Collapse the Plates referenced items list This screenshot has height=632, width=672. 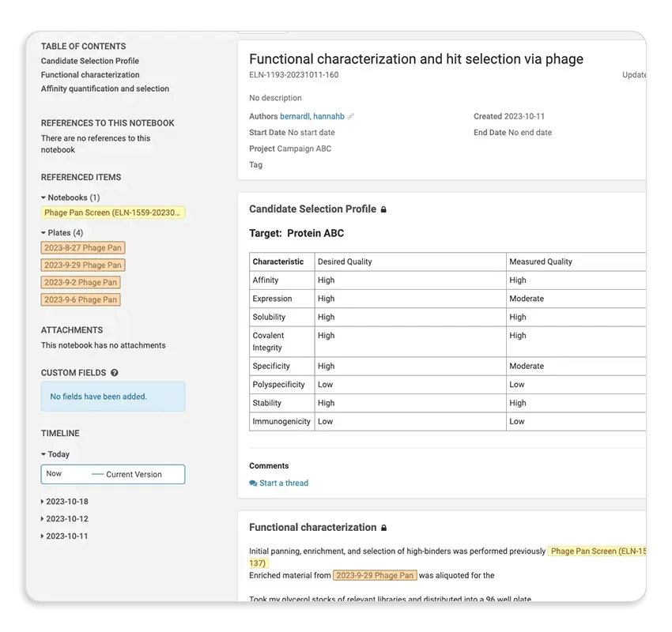click(43, 233)
